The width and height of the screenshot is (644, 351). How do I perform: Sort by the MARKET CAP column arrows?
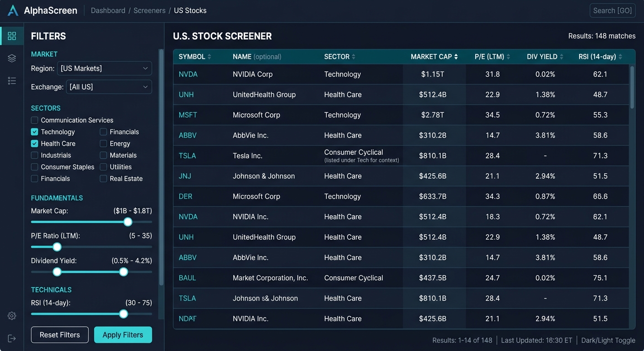pyautogui.click(x=456, y=57)
